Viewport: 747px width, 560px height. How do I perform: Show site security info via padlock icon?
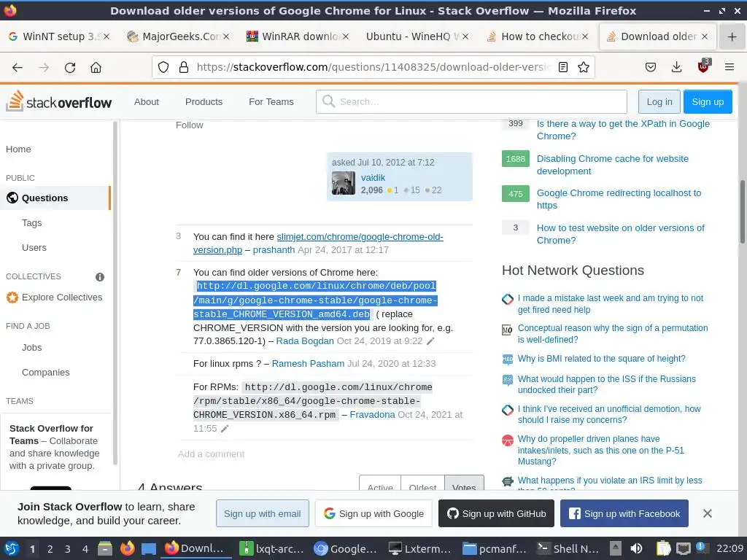pos(184,67)
